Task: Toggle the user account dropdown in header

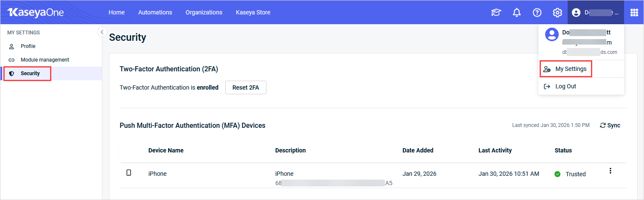Action: click(x=595, y=13)
